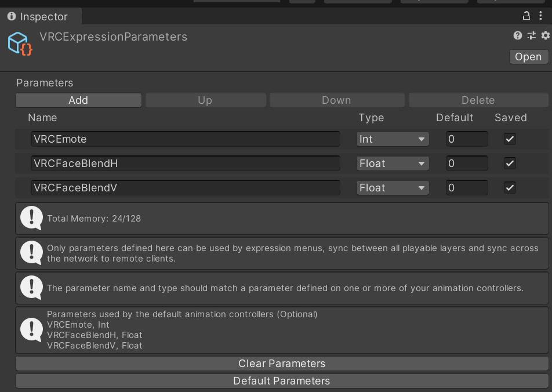Open the Float type dropdown for VRCFaceBlendH
This screenshot has height=392, width=552.
pos(393,163)
